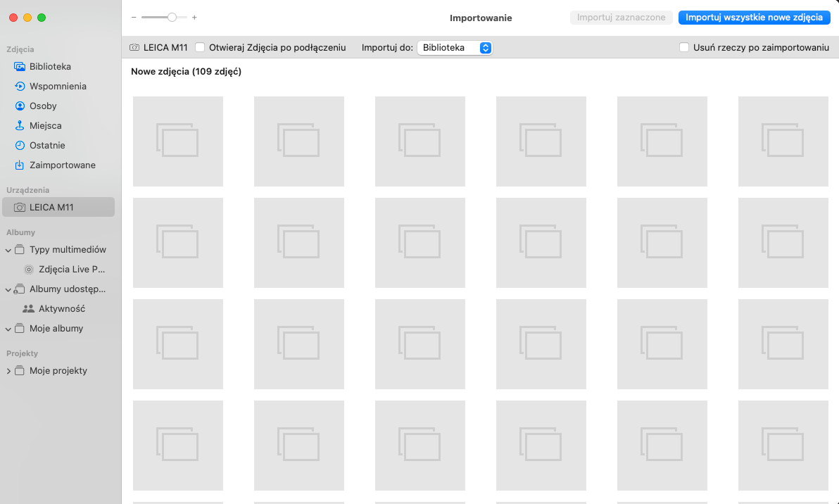Click the plus zoom-in icon near slider
Viewport: 839px width, 504px height.
tap(194, 18)
